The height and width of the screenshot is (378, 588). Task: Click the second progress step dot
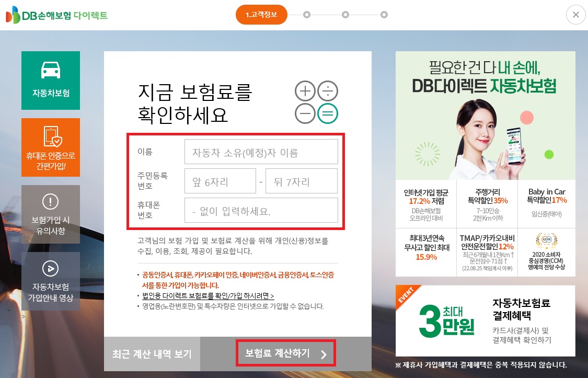coord(307,15)
